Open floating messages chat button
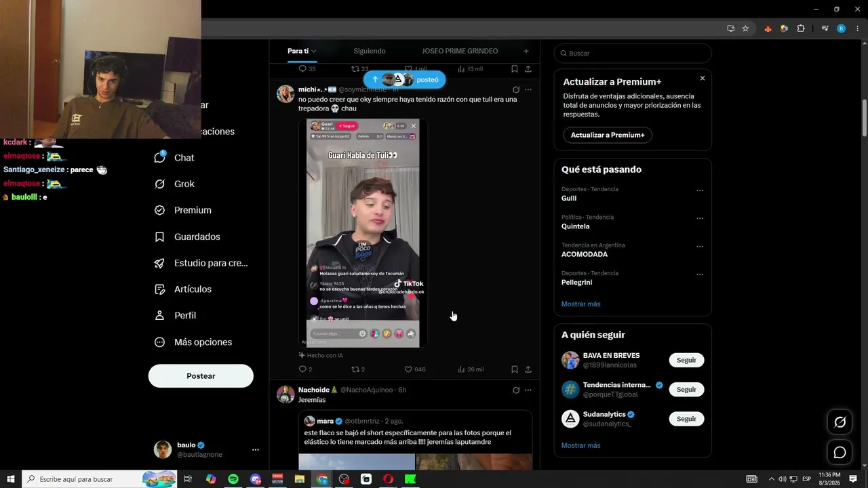868x488 pixels. point(840,452)
